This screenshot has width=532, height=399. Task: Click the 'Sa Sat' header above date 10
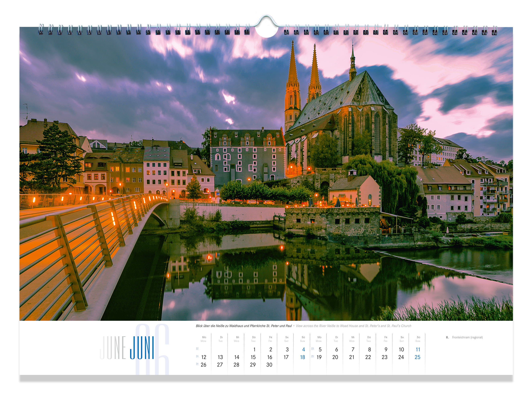[402, 339]
